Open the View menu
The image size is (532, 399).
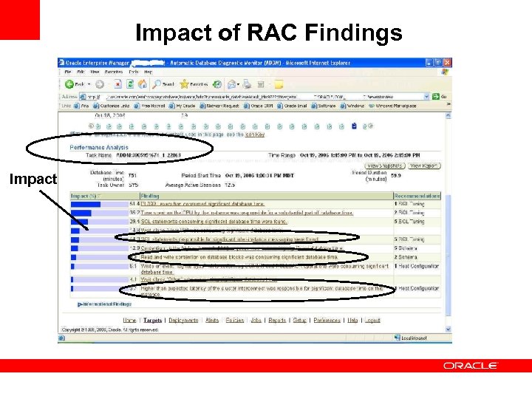coord(95,72)
